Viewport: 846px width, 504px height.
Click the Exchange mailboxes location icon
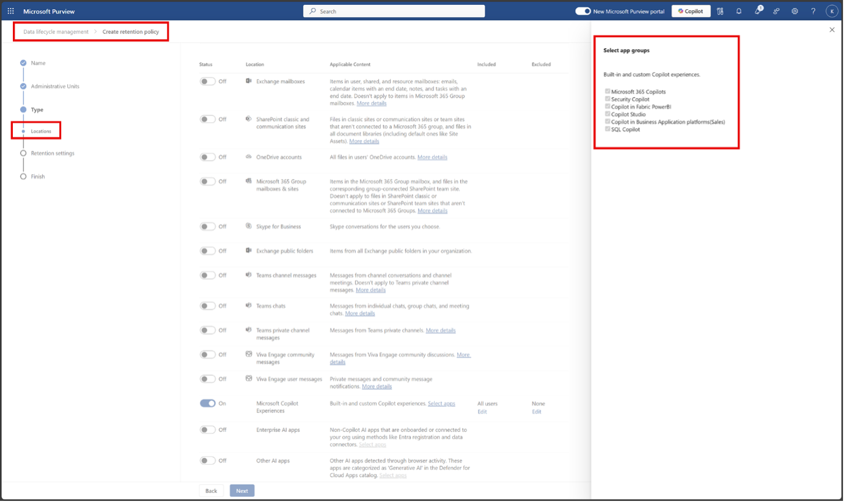click(x=249, y=81)
